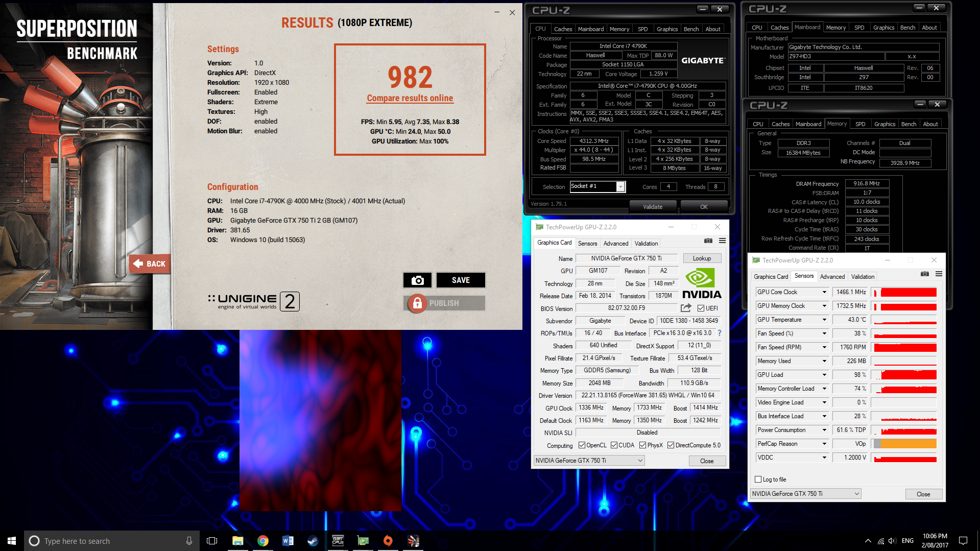Image resolution: width=980 pixels, height=551 pixels.
Task: Click the Gigabyte logo in CPU-Z
Action: (x=703, y=60)
